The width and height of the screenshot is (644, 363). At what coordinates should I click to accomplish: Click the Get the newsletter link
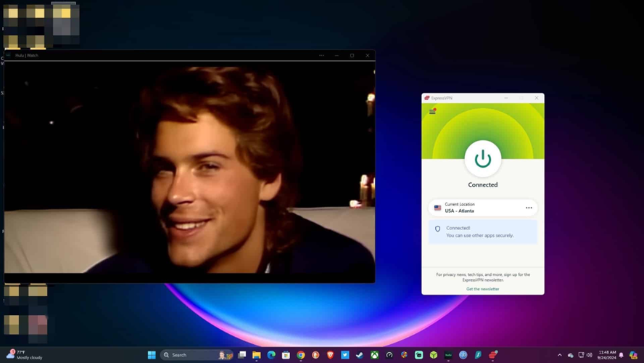pyautogui.click(x=482, y=289)
